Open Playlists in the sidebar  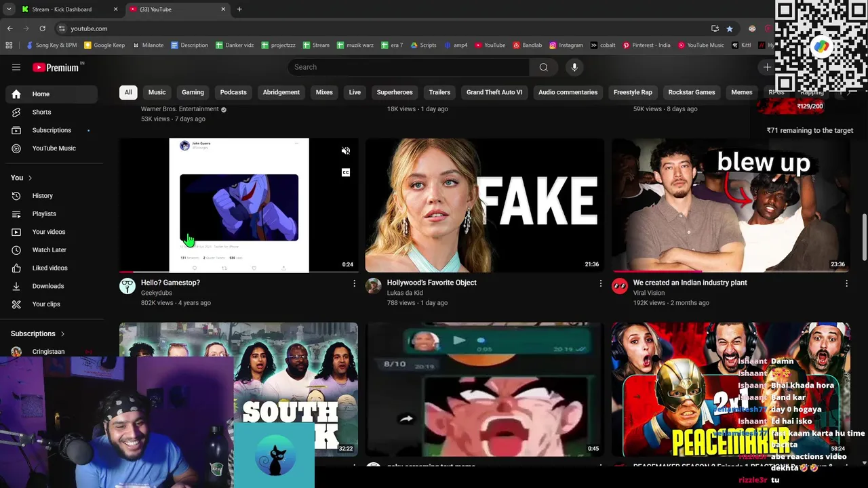[52, 214]
